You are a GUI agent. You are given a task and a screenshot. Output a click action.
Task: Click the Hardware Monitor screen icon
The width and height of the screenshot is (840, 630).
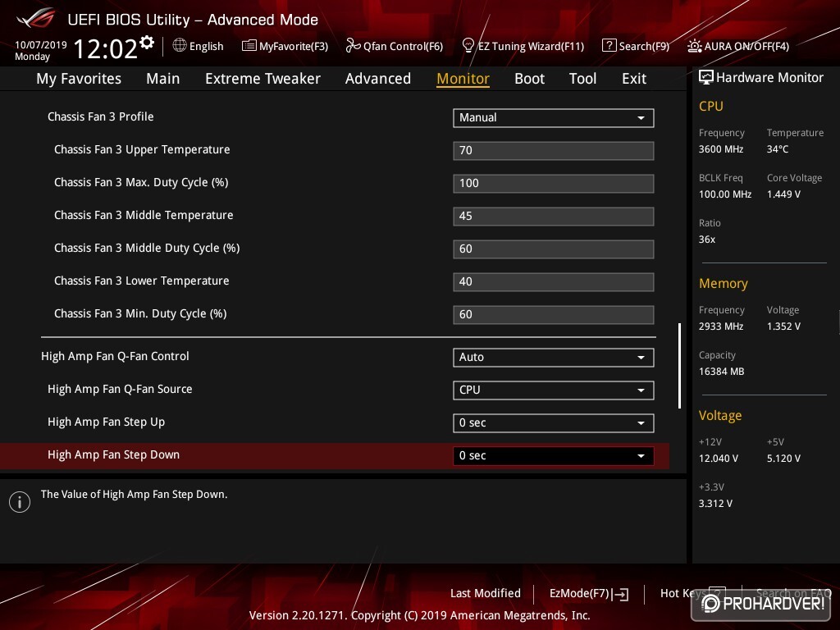pos(706,77)
